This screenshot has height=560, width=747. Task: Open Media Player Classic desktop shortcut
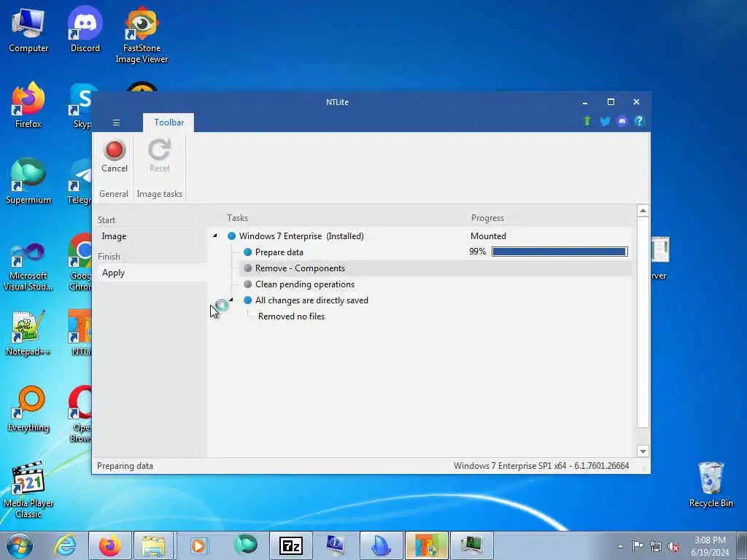pos(28,490)
